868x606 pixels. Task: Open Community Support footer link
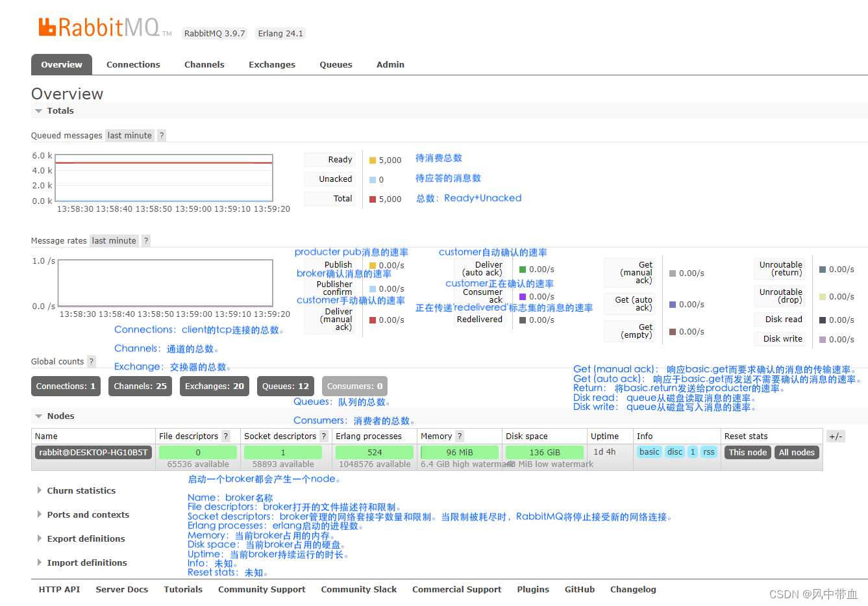pyautogui.click(x=262, y=589)
